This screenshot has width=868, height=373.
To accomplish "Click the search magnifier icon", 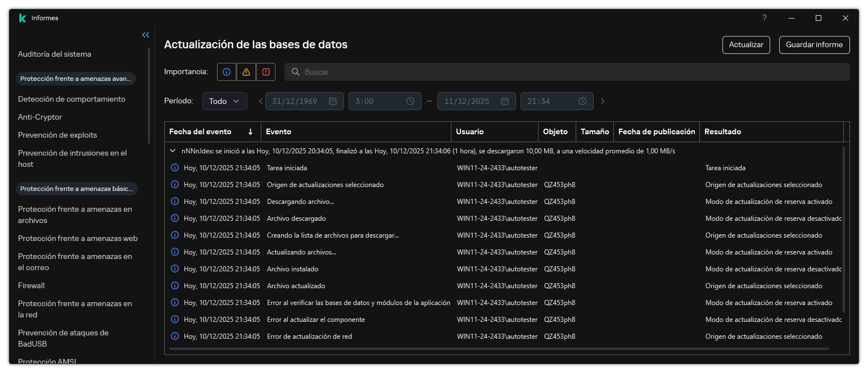I will point(296,72).
